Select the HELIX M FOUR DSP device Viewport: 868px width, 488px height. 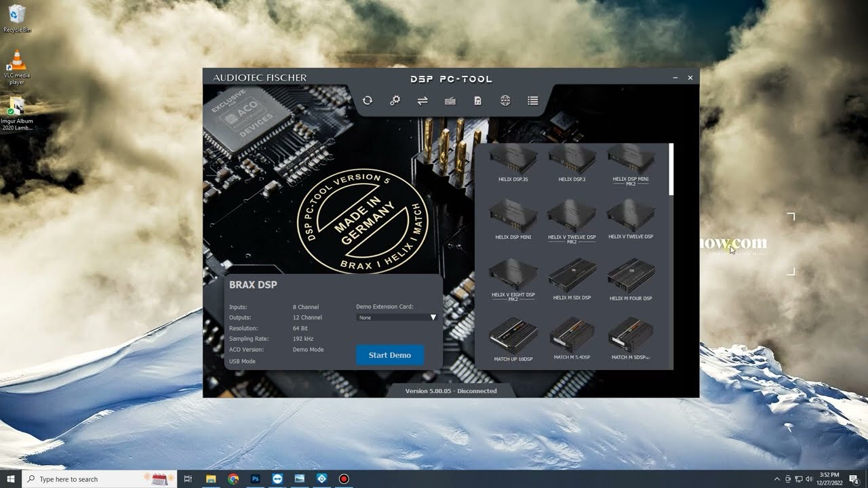[631, 279]
